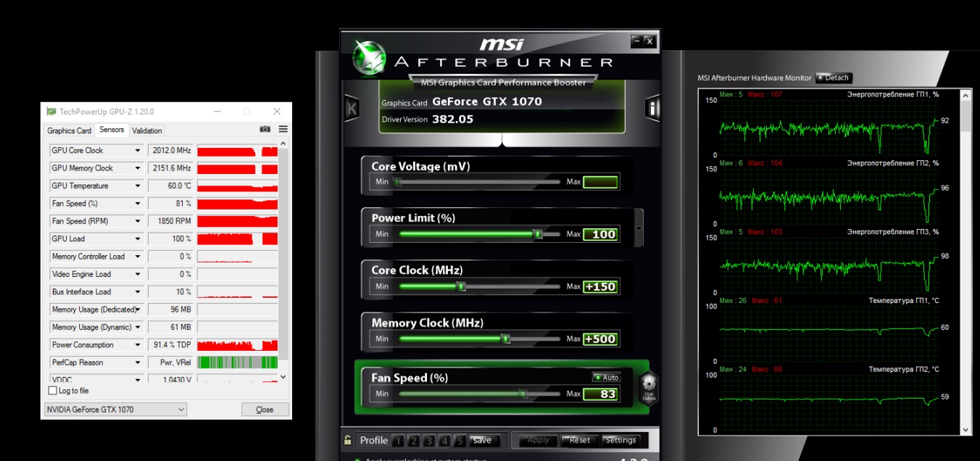
Task: Click the Fan Speed slider handle
Action: (x=523, y=394)
